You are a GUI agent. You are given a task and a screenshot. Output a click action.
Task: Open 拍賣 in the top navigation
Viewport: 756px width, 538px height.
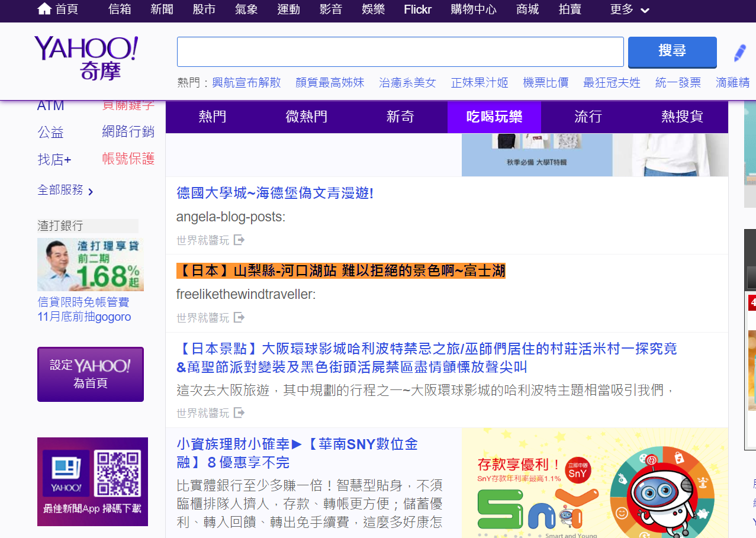click(x=570, y=9)
